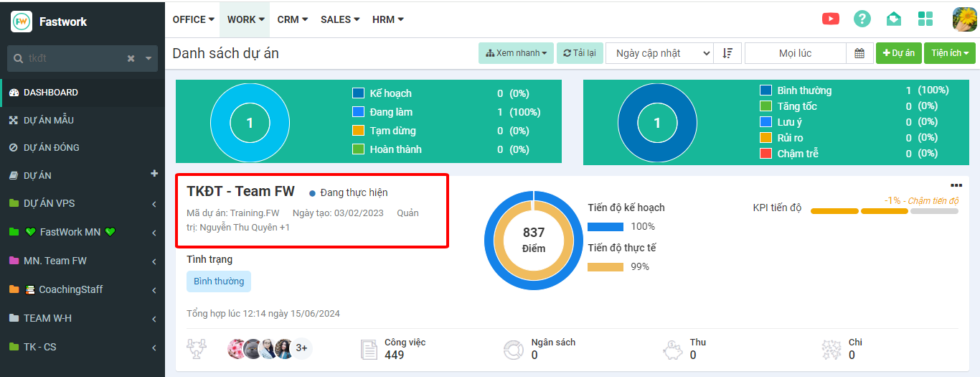980x377 pixels.
Task: Click the sort order icon
Action: click(x=727, y=53)
